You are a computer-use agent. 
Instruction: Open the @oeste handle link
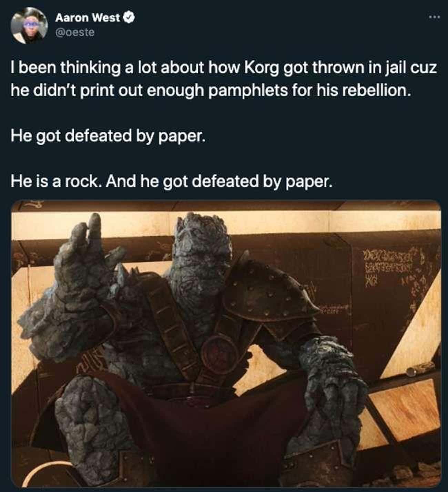(75, 32)
